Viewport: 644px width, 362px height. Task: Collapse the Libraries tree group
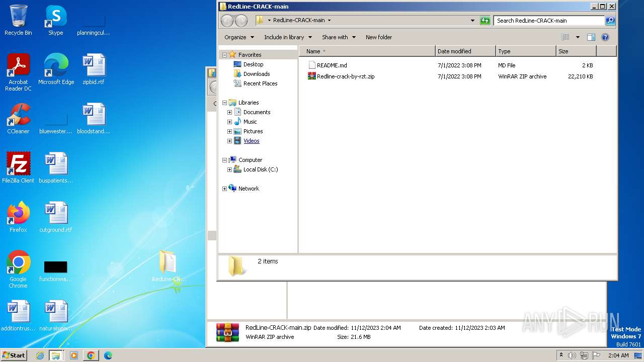[224, 103]
